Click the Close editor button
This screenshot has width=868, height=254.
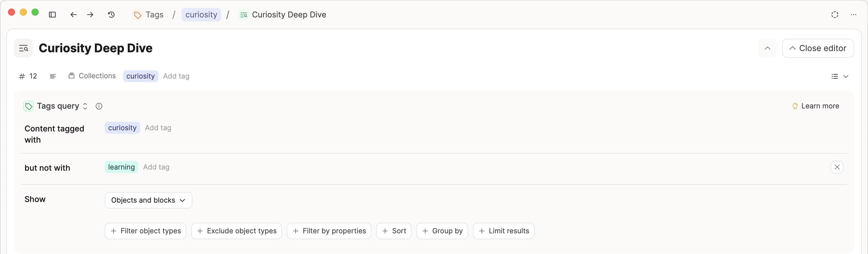pyautogui.click(x=818, y=48)
